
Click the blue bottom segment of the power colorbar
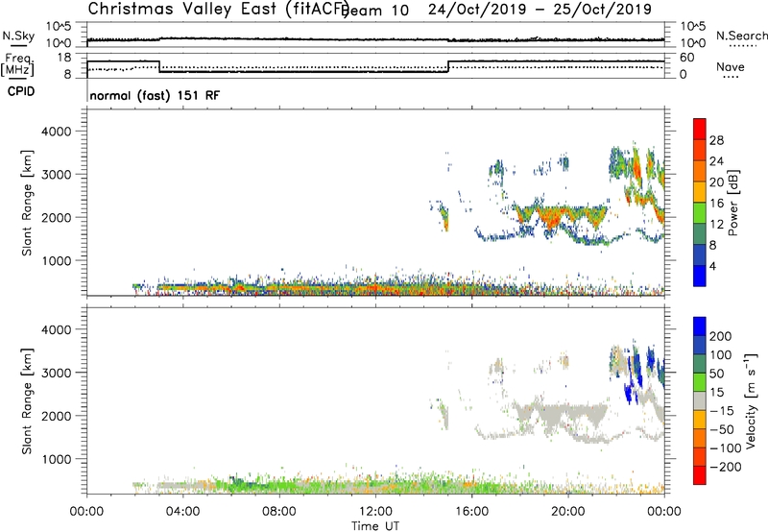pyautogui.click(x=700, y=276)
